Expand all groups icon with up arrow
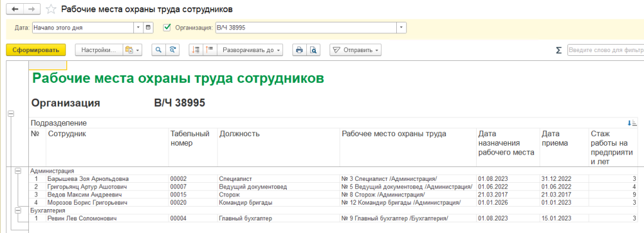This screenshot has width=644, height=233. 210,50
